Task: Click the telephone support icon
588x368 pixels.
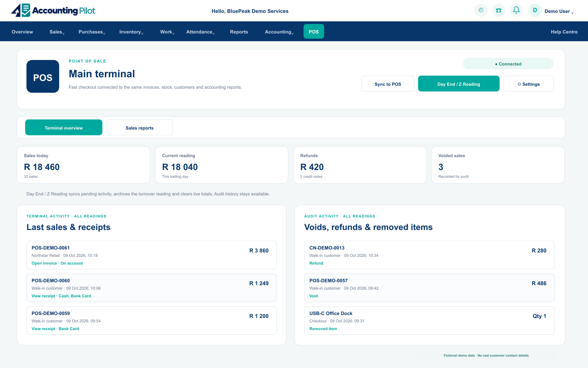Action: [499, 10]
